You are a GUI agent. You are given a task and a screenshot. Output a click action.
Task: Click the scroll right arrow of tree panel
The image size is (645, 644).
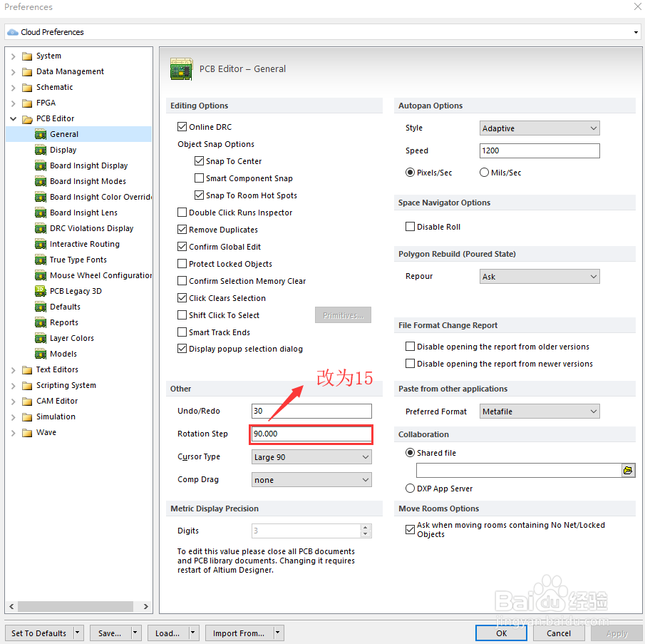(145, 606)
